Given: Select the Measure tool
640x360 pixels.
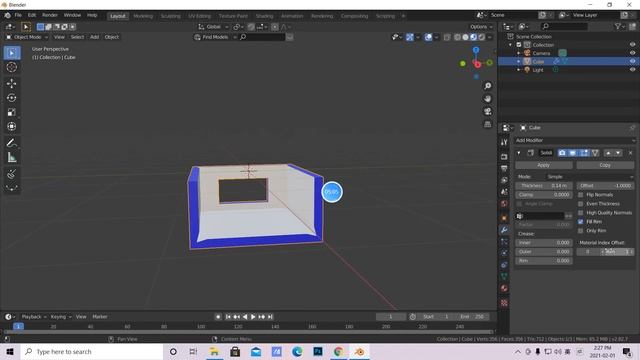Looking at the screenshot, I should tap(12, 158).
